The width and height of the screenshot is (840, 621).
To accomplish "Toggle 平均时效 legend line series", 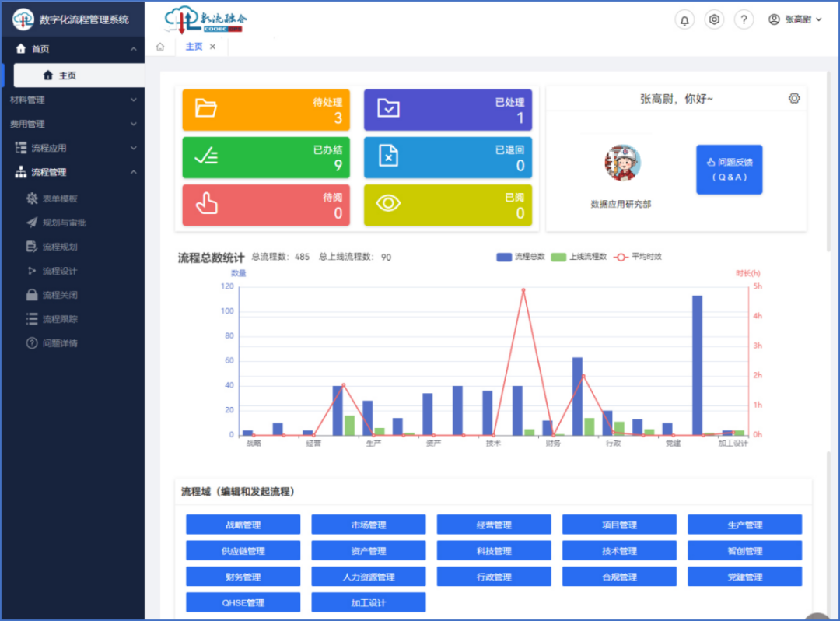I will click(x=638, y=257).
